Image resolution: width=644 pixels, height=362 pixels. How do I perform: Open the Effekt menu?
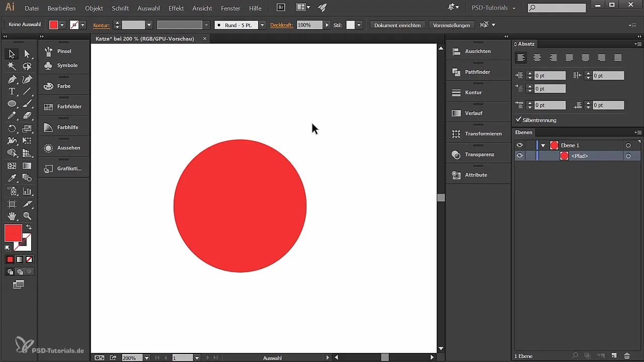[176, 9]
